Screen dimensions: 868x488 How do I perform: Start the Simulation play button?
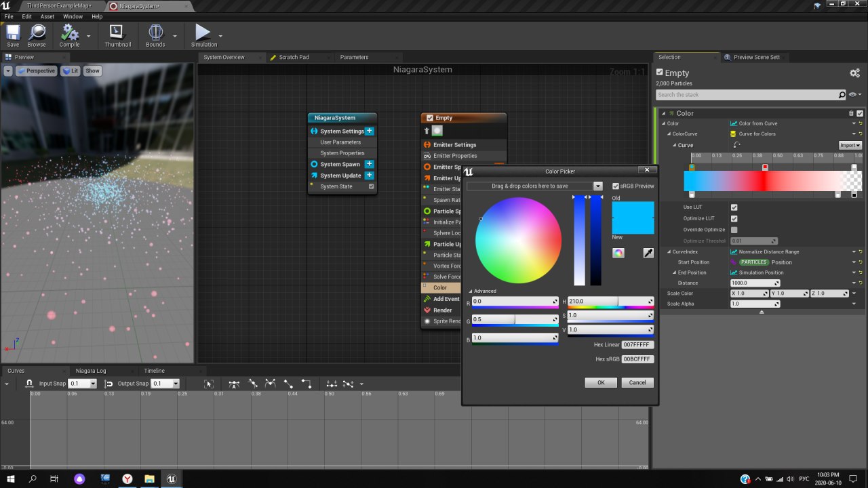point(203,35)
